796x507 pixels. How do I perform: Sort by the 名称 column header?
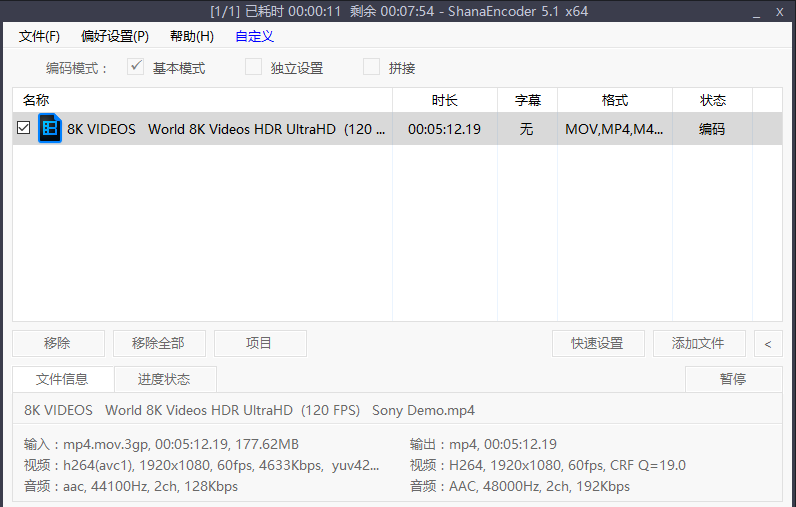[x=202, y=100]
